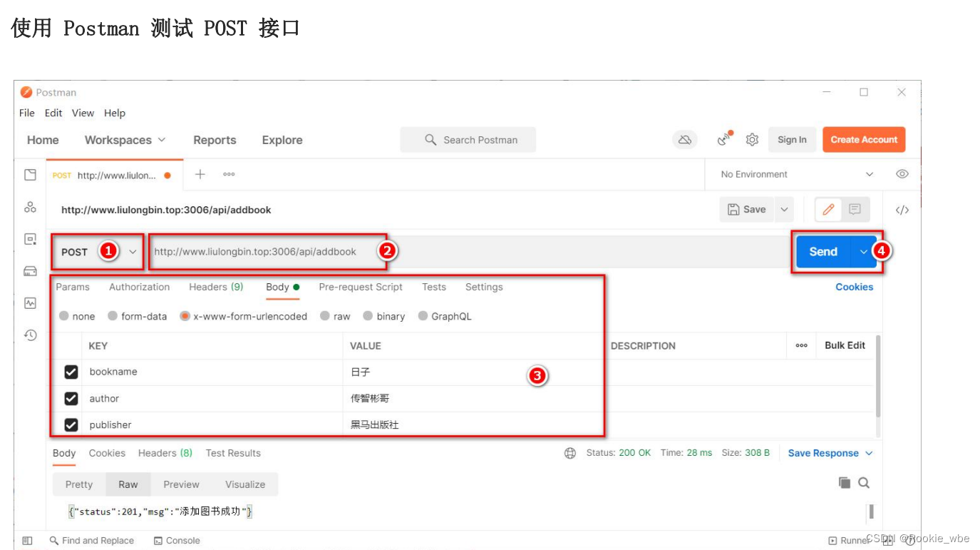Image resolution: width=980 pixels, height=550 pixels.
Task: Open the tab options ellipsis
Action: pos(229,174)
